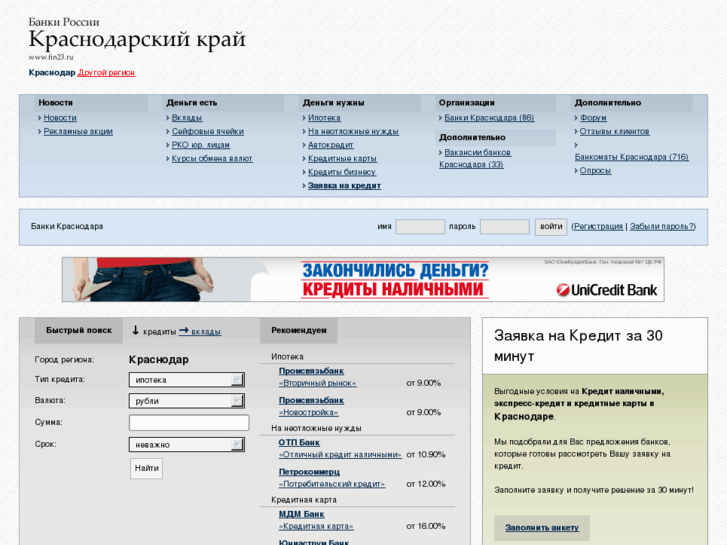Open РКО юр. лицам link

pyautogui.click(x=201, y=145)
